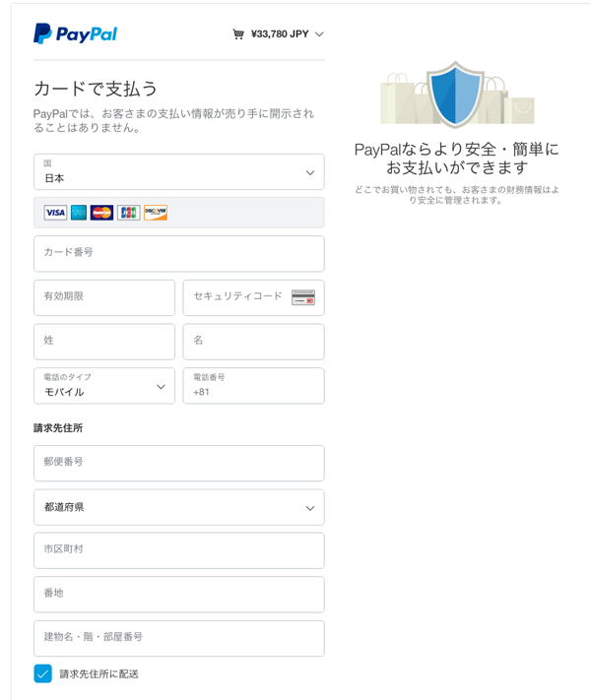This screenshot has width=591, height=700.
Task: Focus the 名 first name field
Action: tap(254, 342)
